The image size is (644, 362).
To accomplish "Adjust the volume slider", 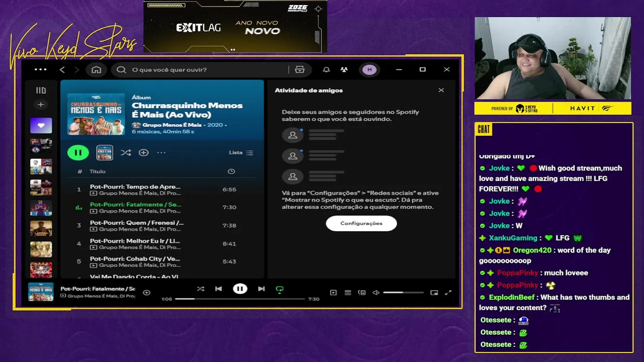I will pos(403,293).
